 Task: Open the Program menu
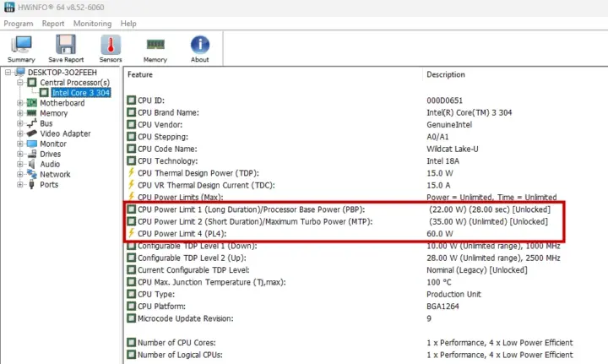[x=19, y=24]
